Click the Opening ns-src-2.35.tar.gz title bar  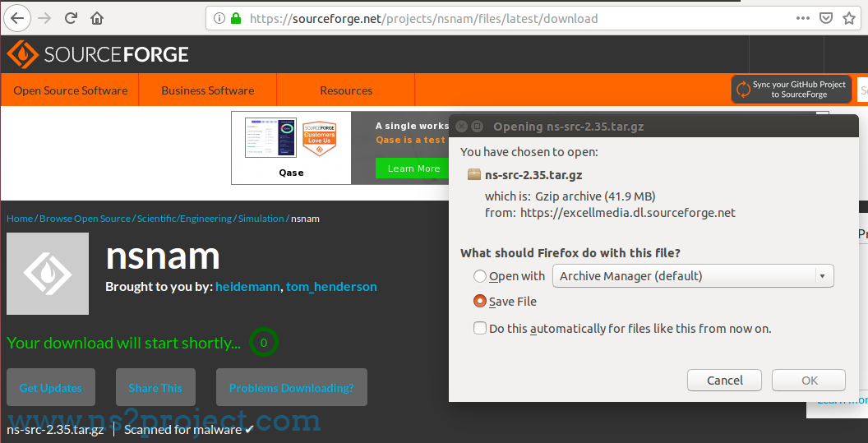point(653,127)
